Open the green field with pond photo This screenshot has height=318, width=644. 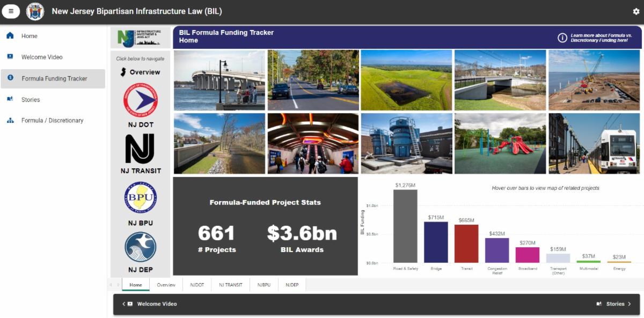point(406,80)
